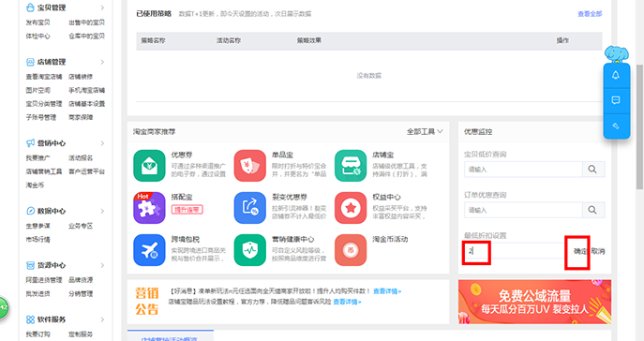Image resolution: width=644 pixels, height=341 pixels.
Task: Open 我要订购 in the sidebar
Action: coord(37,334)
